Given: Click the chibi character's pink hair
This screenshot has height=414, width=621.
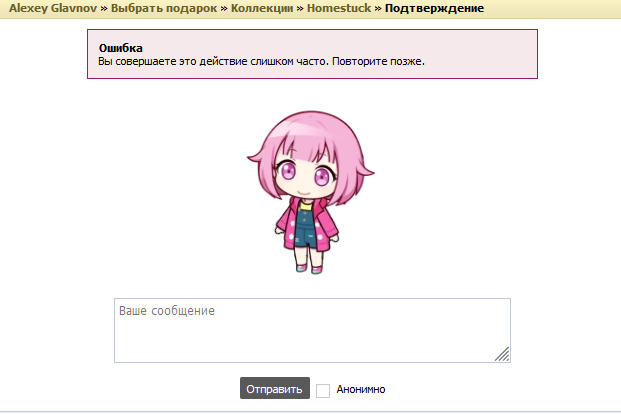Looking at the screenshot, I should (310, 135).
